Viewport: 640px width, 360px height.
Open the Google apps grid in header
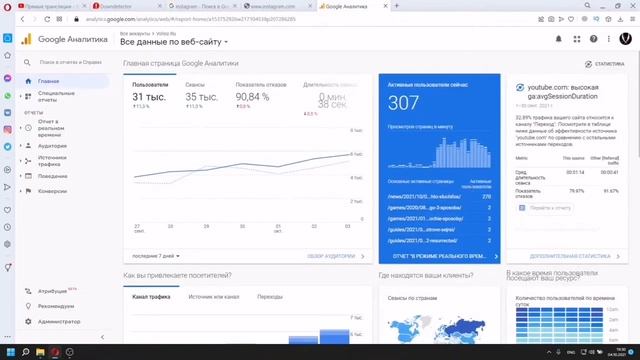click(577, 39)
